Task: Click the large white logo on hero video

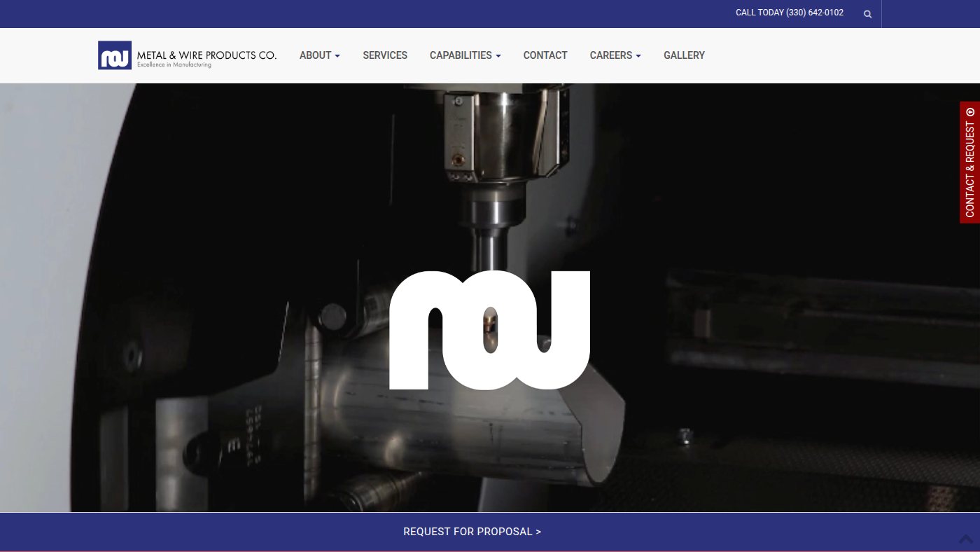Action: [x=489, y=330]
